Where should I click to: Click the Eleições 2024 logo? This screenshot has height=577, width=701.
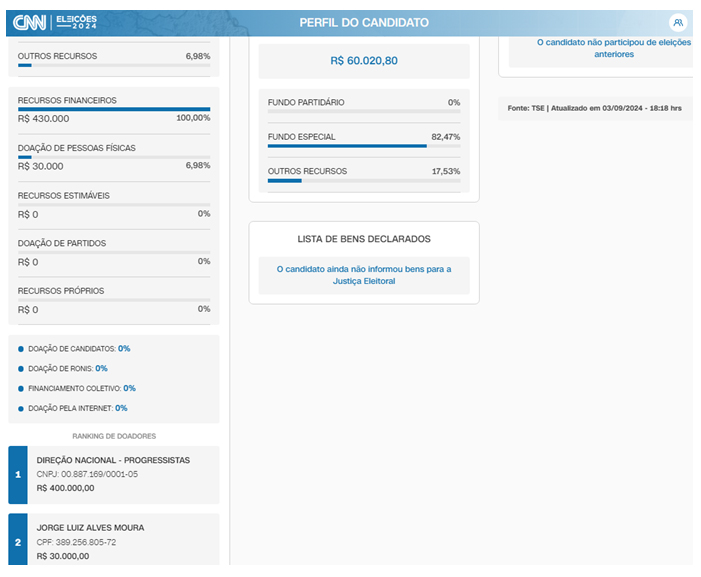point(77,21)
